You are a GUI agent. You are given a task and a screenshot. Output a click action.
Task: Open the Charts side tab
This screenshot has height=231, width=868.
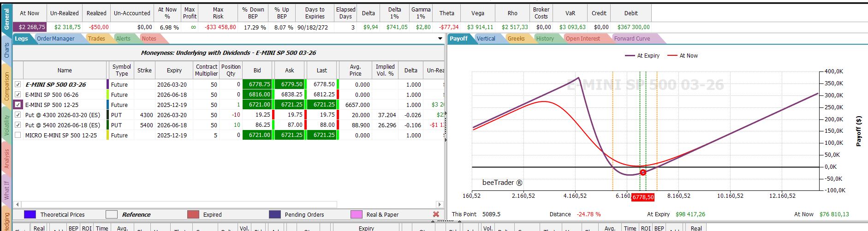coord(6,50)
